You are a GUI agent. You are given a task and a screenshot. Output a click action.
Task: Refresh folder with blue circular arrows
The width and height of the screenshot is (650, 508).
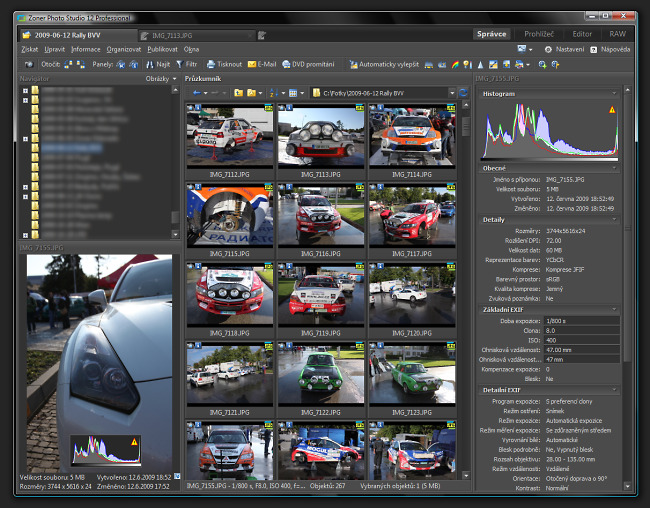click(463, 93)
